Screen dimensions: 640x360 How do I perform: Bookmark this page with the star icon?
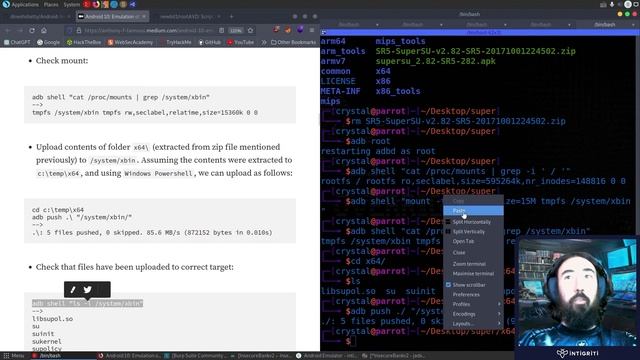tap(250, 30)
